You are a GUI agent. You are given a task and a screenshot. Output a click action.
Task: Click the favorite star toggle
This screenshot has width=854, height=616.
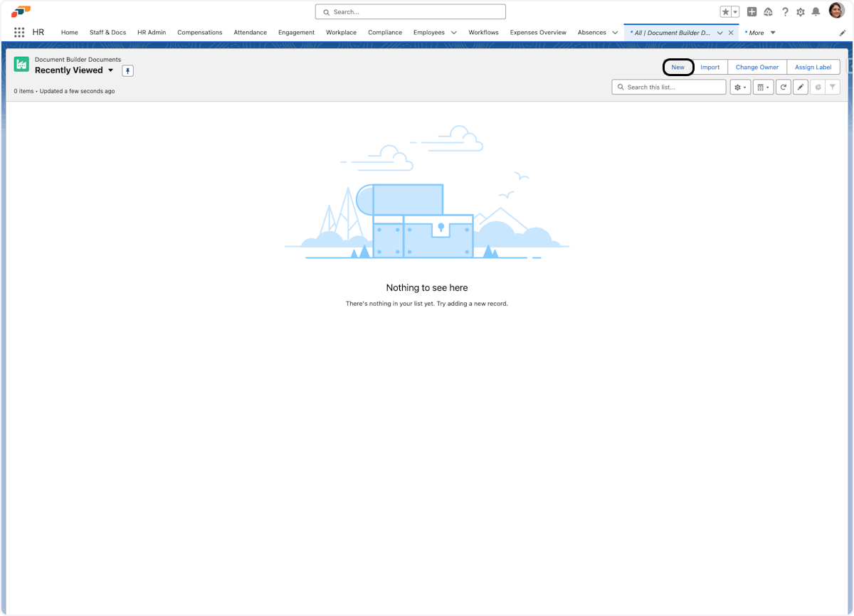pyautogui.click(x=724, y=11)
